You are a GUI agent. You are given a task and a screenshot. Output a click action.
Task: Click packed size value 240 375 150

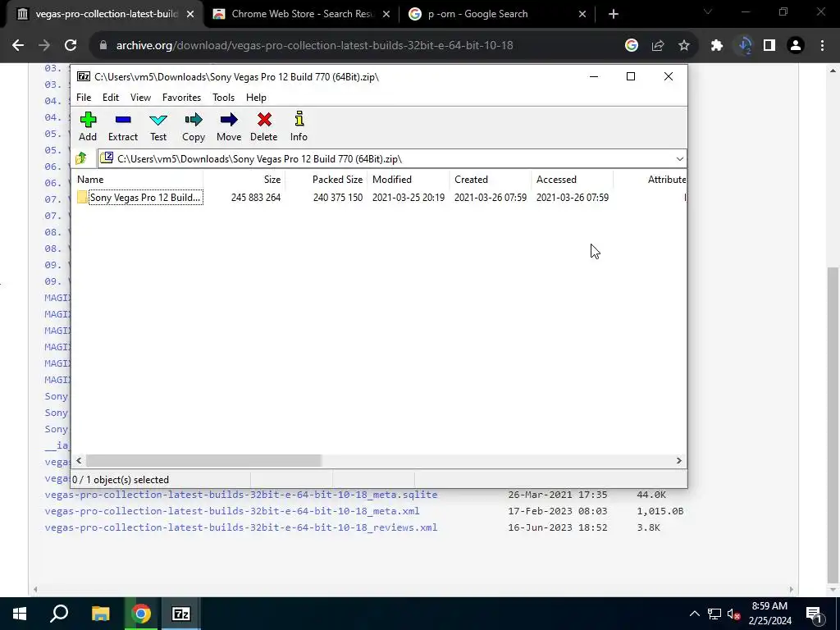(337, 198)
